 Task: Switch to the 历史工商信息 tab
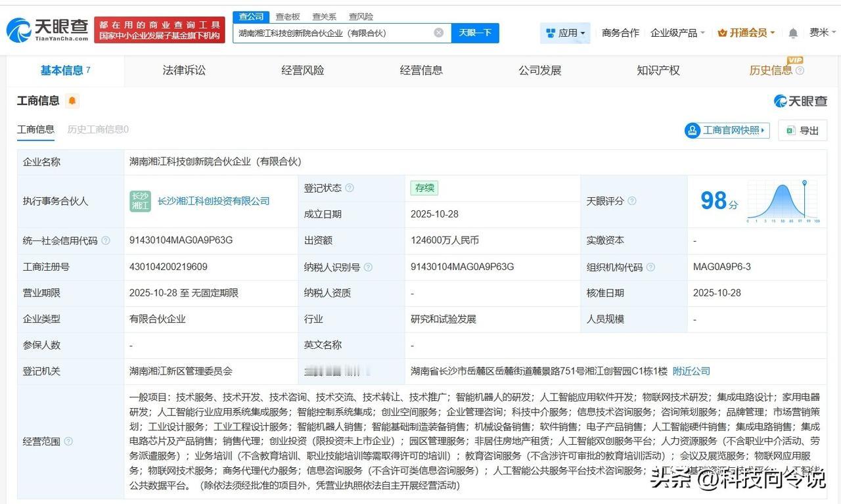97,130
